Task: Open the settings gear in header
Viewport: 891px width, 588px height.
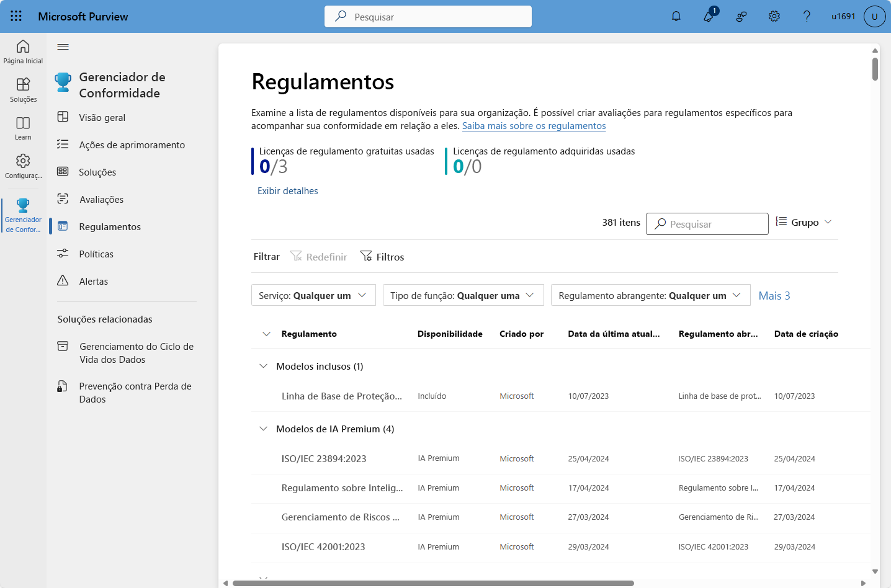Action: click(x=774, y=16)
